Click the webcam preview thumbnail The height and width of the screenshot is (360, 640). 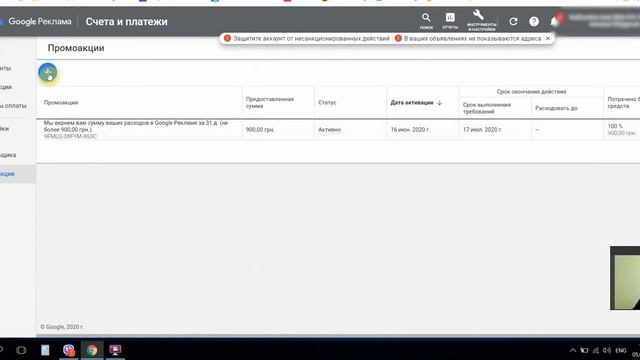click(625, 278)
